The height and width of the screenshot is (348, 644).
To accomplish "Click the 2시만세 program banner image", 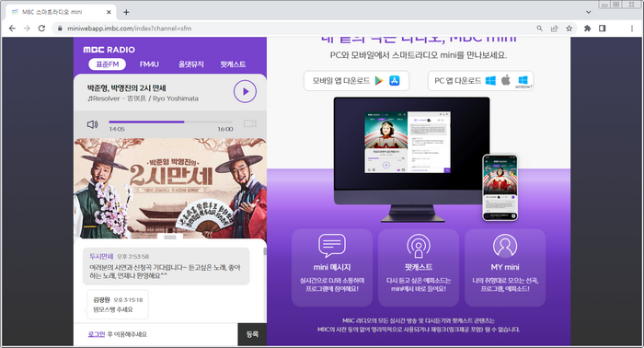I will click(x=170, y=188).
